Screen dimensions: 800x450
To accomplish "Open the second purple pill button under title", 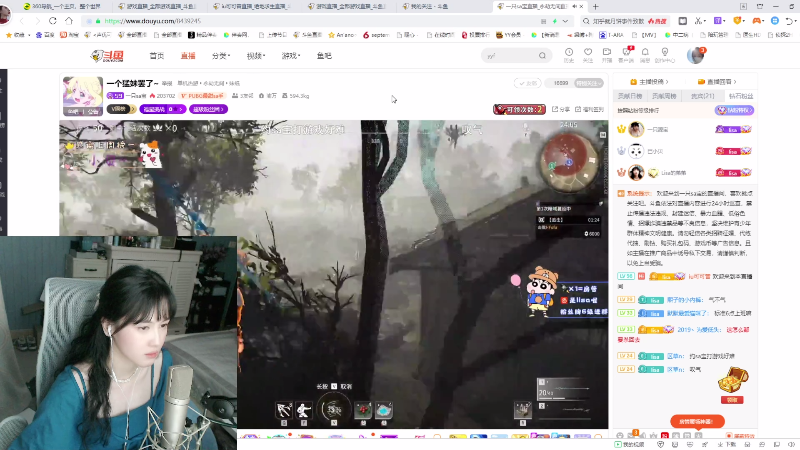I will pos(208,109).
